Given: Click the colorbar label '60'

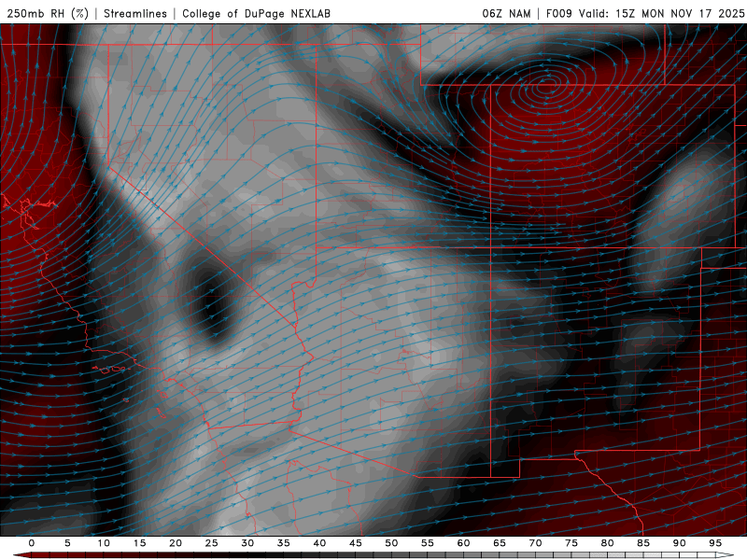Looking at the screenshot, I should [x=463, y=543].
